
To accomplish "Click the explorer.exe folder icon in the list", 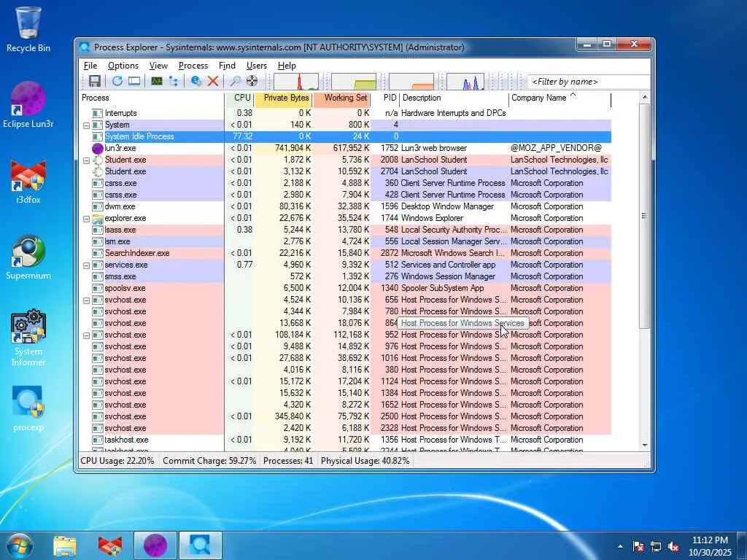I will [x=98, y=218].
